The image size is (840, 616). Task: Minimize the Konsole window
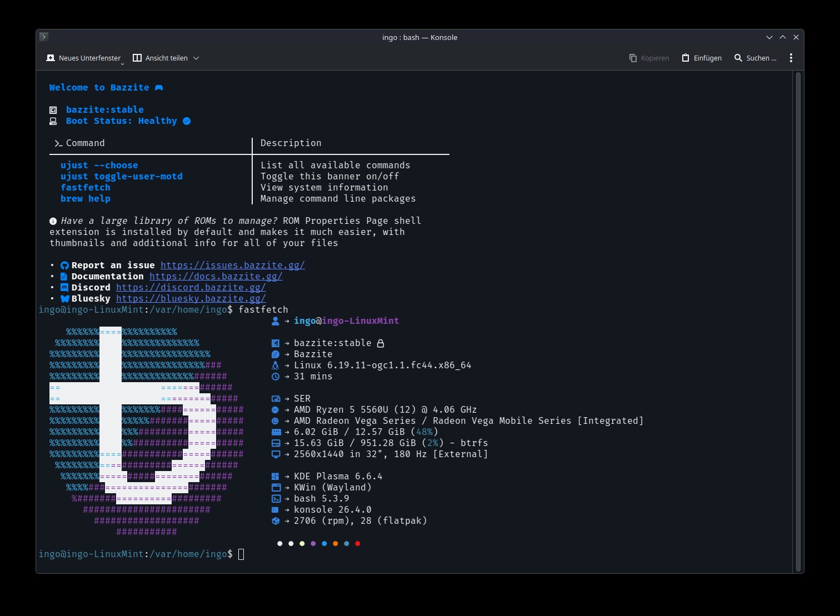pyautogui.click(x=769, y=37)
